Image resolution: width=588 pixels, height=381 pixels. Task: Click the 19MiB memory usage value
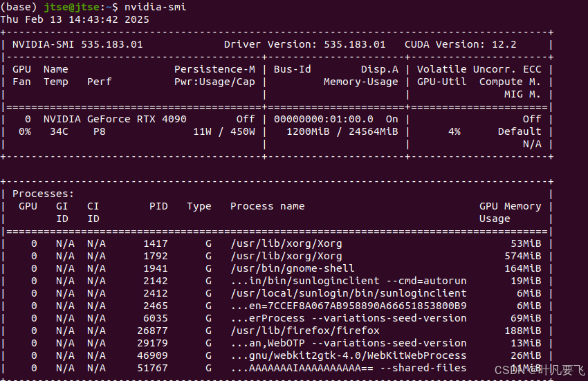pos(526,281)
